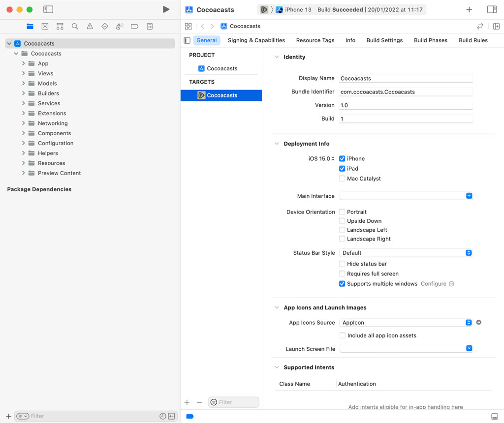Image resolution: width=504 pixels, height=423 pixels.
Task: Open the iOS 15.0 deployment version picker
Action: (x=321, y=159)
